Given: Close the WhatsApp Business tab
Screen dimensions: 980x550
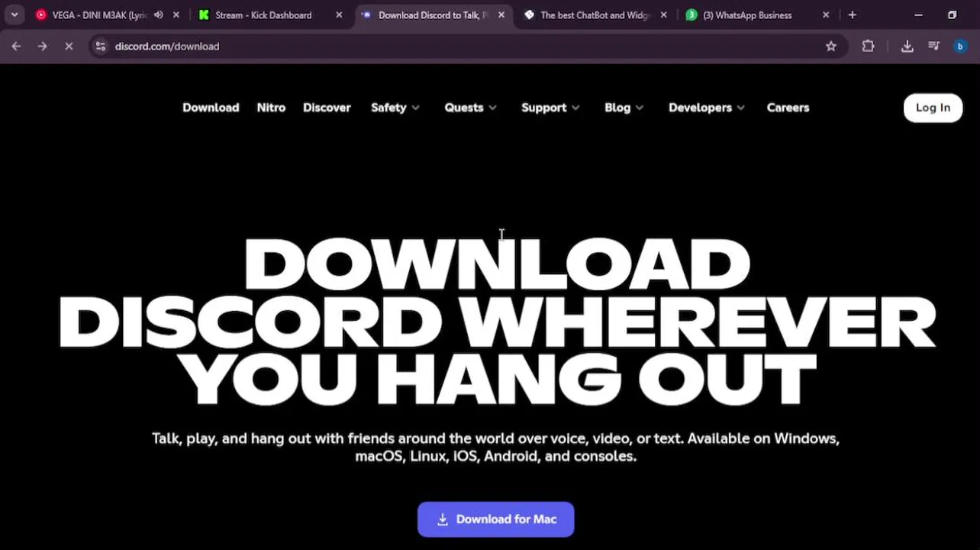Looking at the screenshot, I should pyautogui.click(x=826, y=15).
